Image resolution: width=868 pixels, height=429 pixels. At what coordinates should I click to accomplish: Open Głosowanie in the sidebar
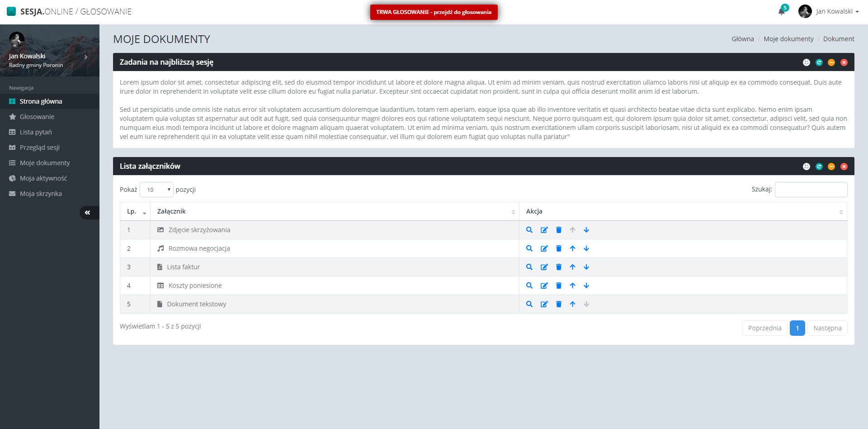[37, 117]
